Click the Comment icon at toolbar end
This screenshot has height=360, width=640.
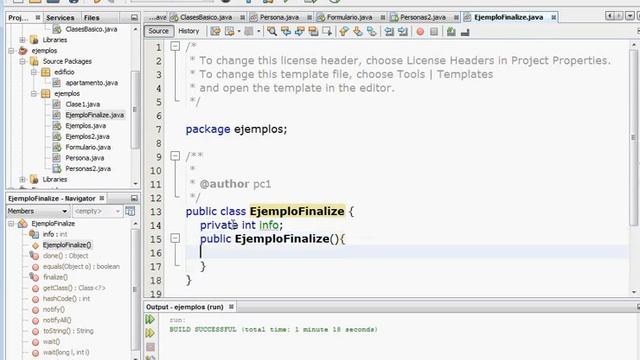point(465,31)
